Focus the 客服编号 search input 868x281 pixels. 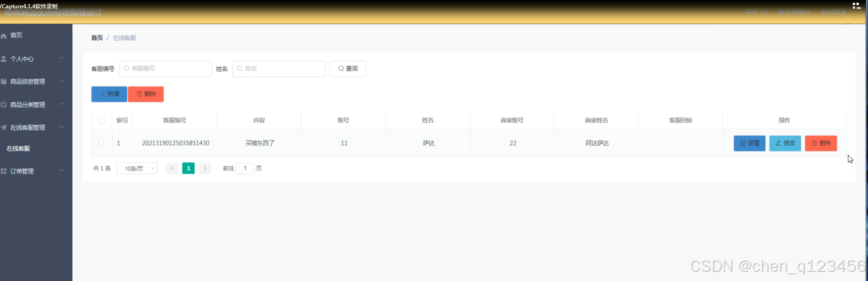tap(166, 68)
